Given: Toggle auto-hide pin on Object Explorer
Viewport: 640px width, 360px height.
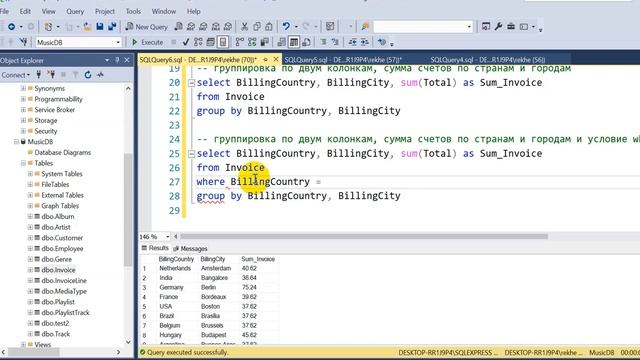Looking at the screenshot, I should click(x=117, y=60).
